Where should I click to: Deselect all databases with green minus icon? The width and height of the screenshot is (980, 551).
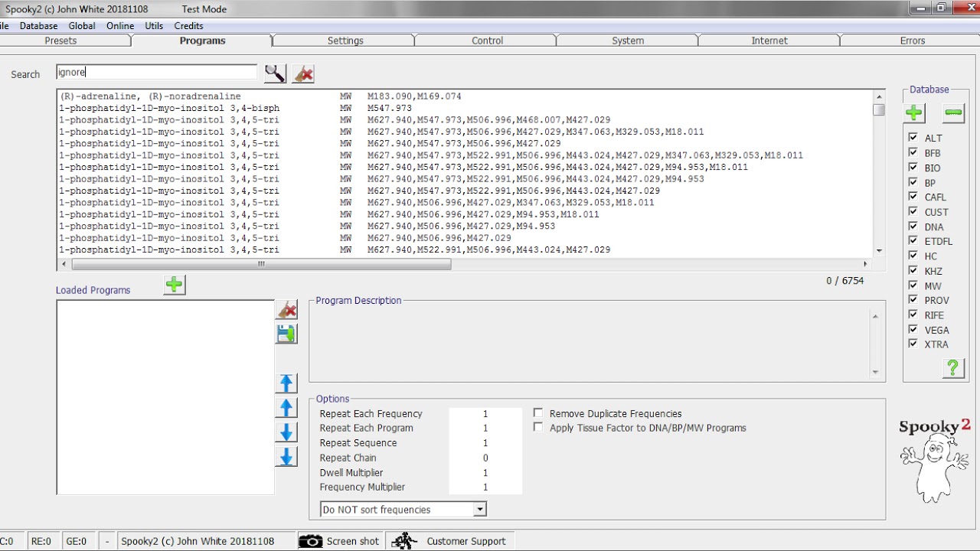click(x=953, y=113)
